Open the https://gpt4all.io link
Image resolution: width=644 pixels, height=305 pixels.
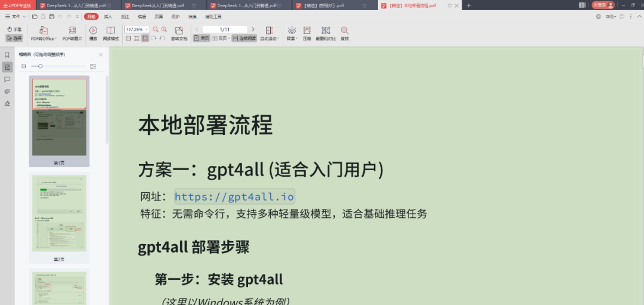tap(234, 197)
